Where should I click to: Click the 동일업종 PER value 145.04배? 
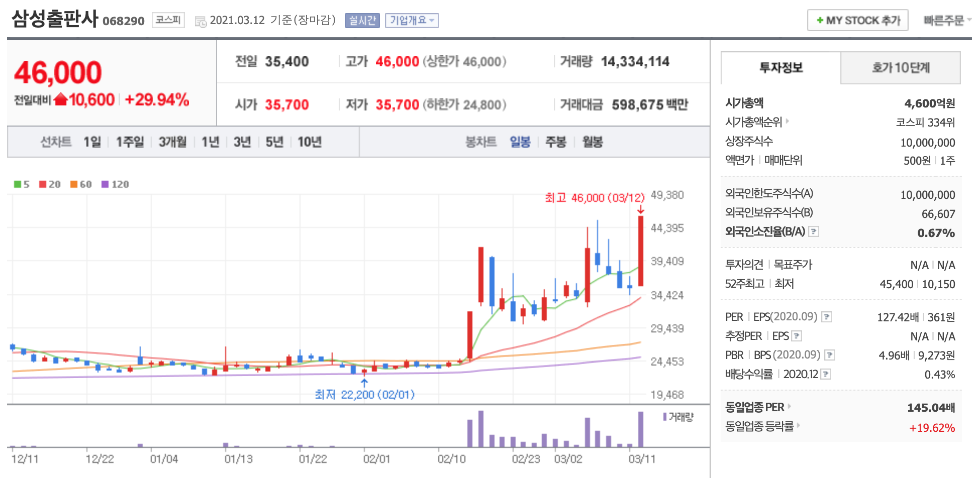pyautogui.click(x=931, y=408)
